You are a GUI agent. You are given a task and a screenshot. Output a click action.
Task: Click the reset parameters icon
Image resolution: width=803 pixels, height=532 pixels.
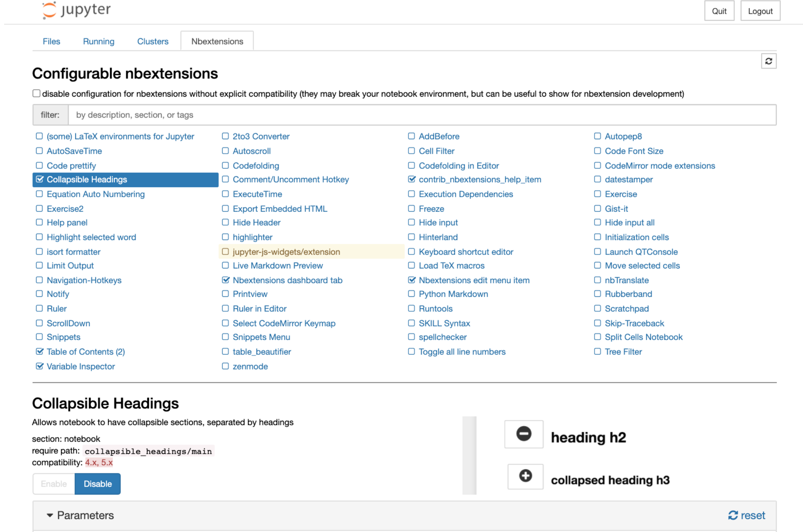(x=733, y=515)
